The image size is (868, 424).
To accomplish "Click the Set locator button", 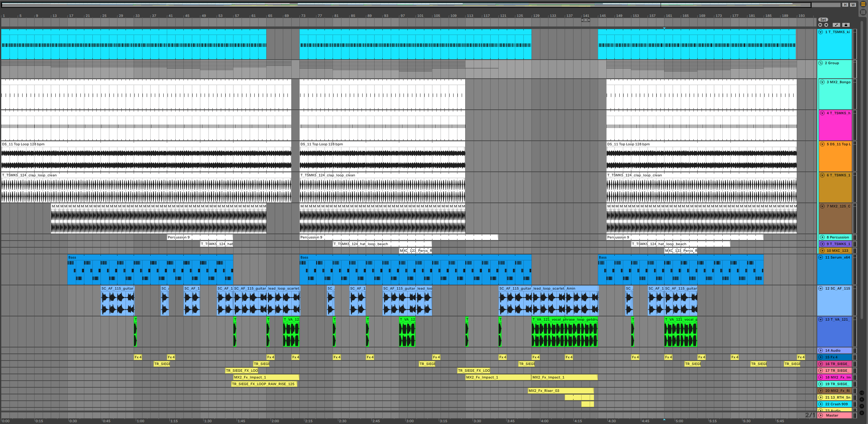I will coord(823,20).
